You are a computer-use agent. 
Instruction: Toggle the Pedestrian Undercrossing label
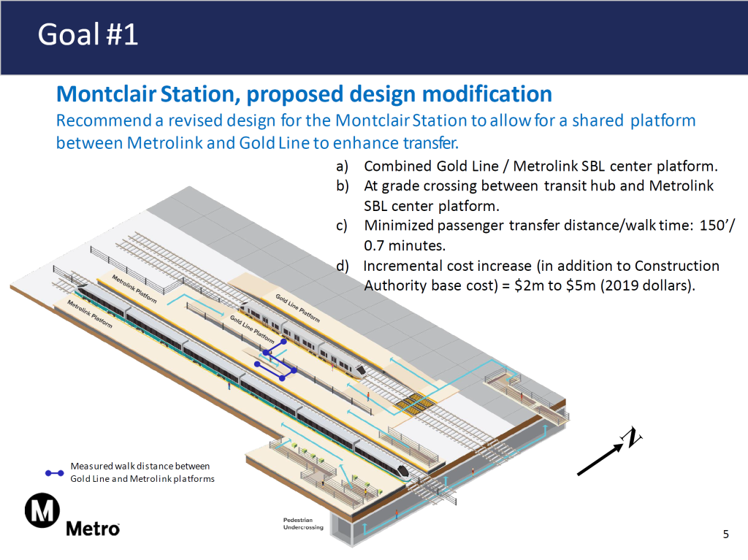pyautogui.click(x=302, y=524)
